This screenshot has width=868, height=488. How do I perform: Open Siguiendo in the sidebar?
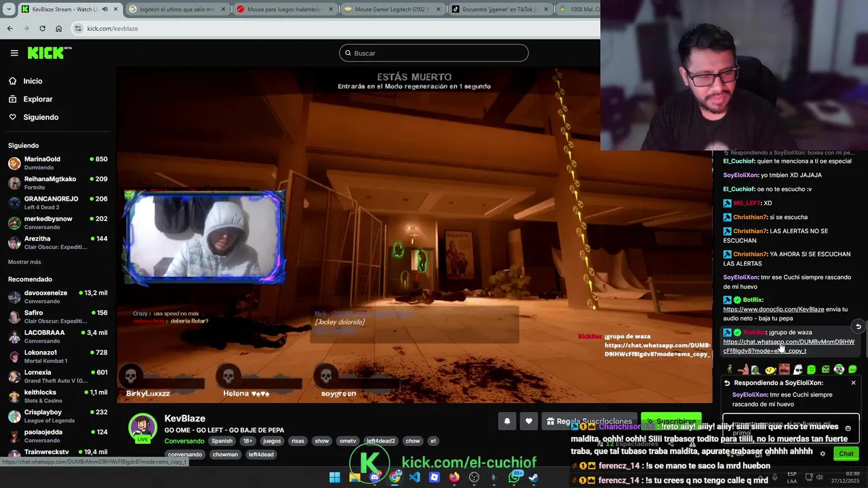41,117
